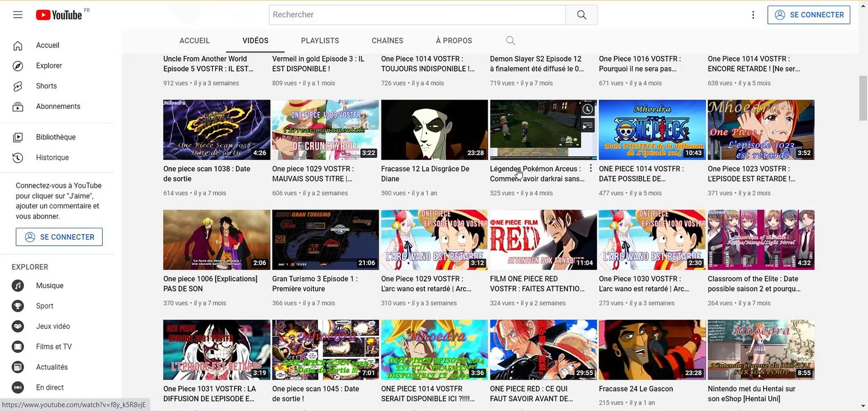Open the Bibliothèque icon in the sidebar
Screen dimensions: 868x411
click(x=18, y=137)
